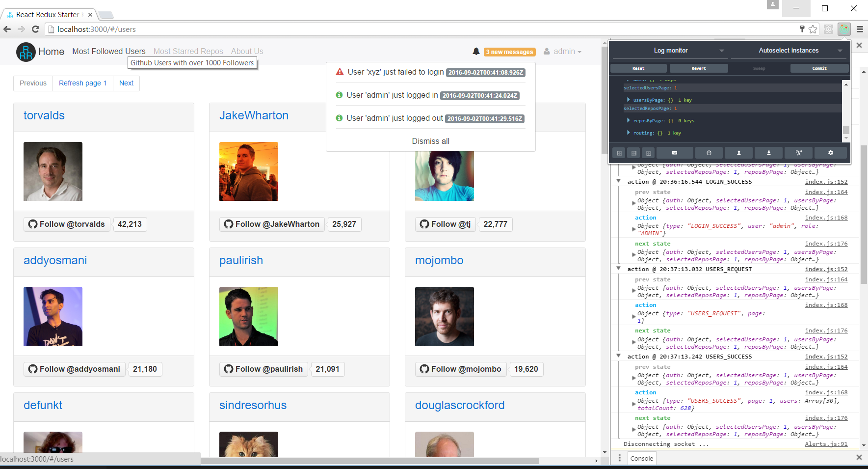Click the RR logo in the navbar

26,52
